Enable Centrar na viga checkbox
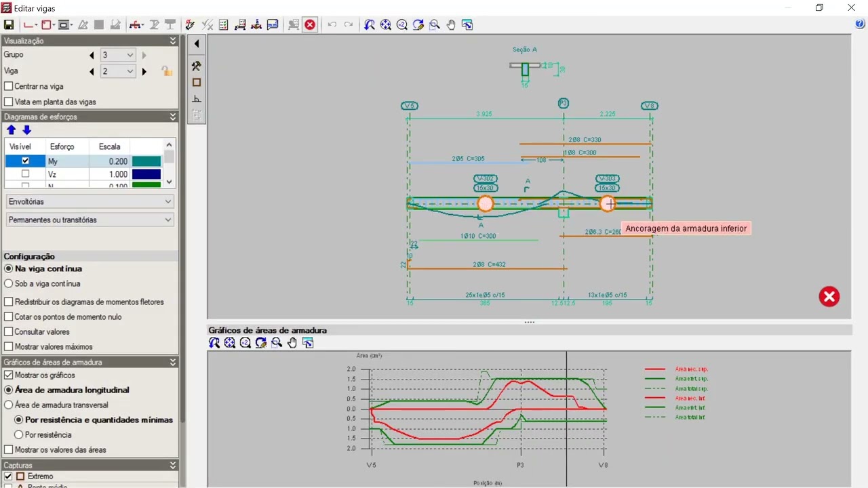The height and width of the screenshot is (488, 868). [9, 87]
